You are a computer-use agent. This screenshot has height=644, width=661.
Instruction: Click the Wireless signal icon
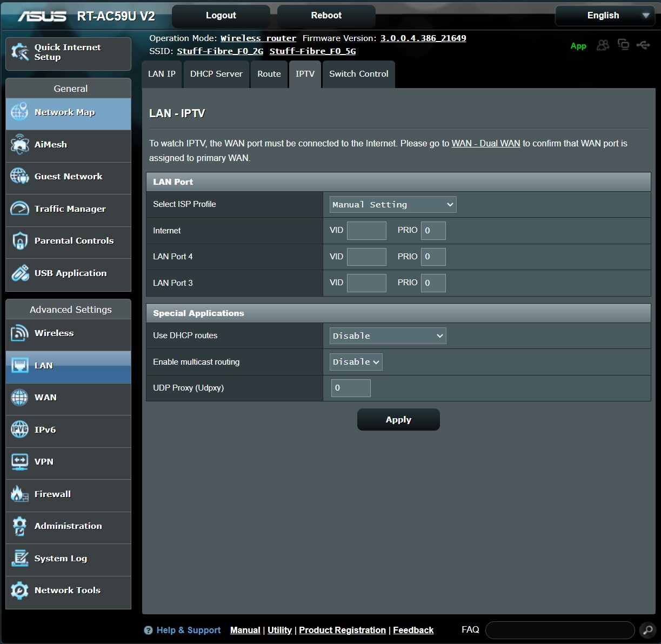[19, 333]
